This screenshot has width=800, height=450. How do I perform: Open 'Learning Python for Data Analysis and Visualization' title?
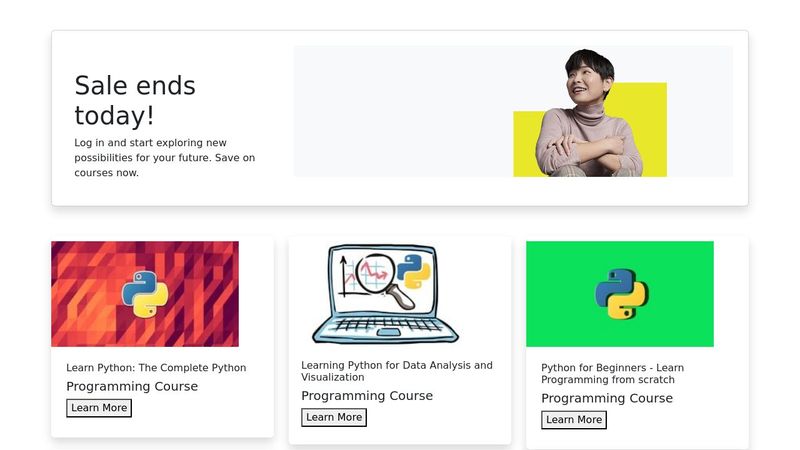coord(397,371)
